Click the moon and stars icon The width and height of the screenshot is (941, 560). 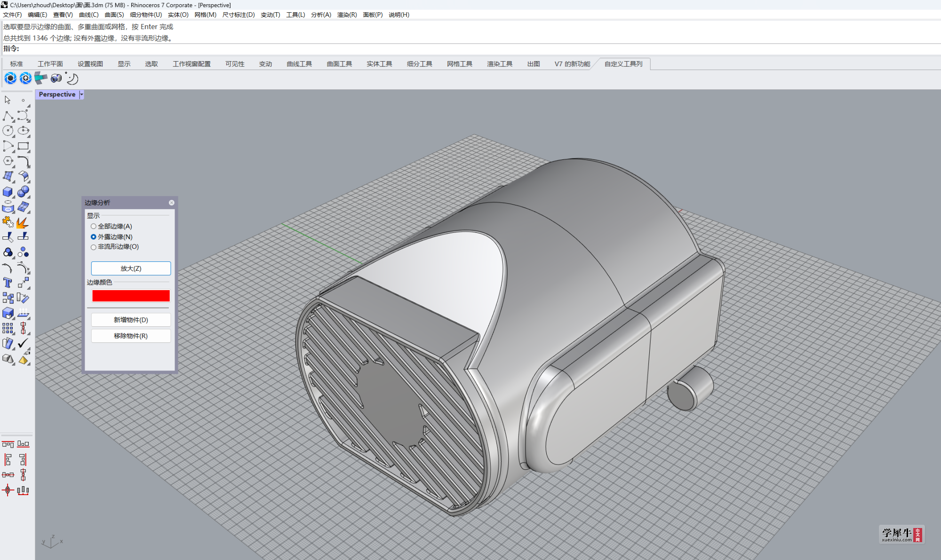coord(72,78)
